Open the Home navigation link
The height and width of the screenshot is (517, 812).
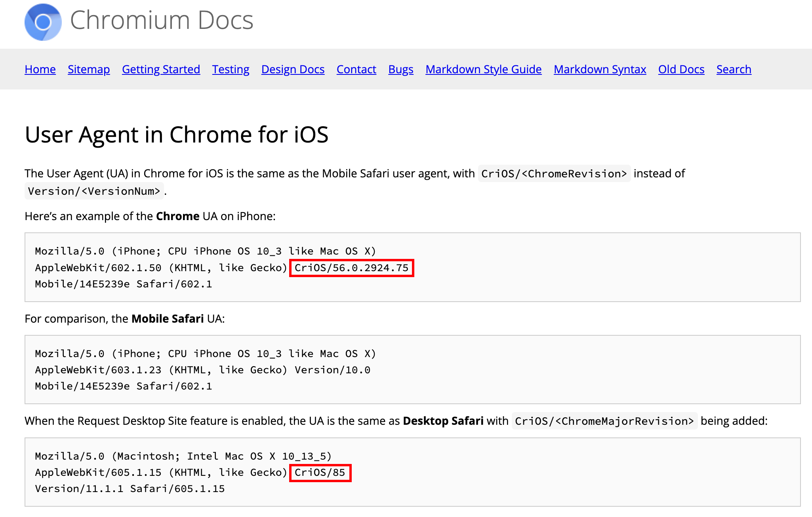coord(40,69)
